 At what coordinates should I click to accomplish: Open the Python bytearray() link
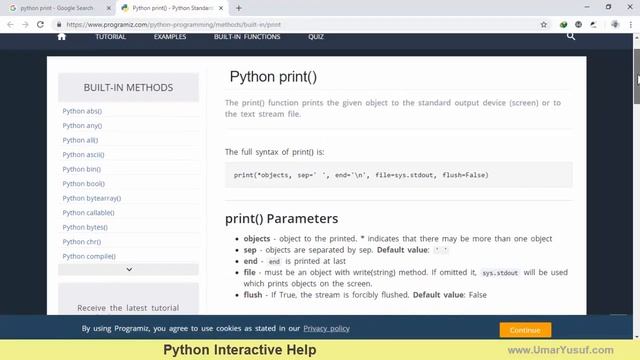click(x=92, y=198)
